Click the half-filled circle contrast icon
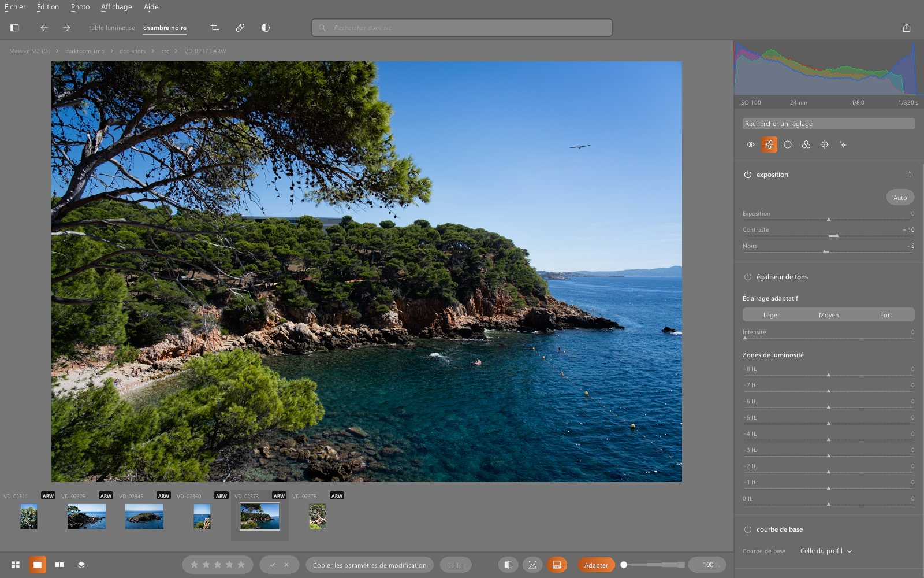The height and width of the screenshot is (578, 924). 266,28
